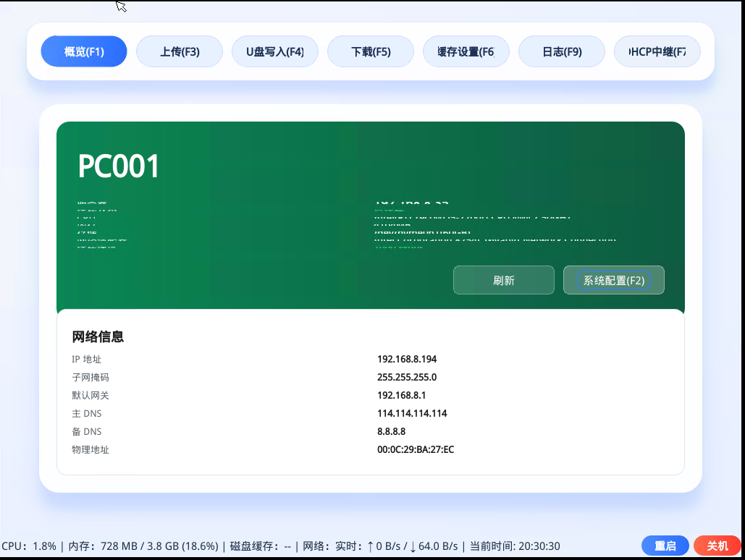The height and width of the screenshot is (560, 745).
Task: Go to the 下载(F5) tab
Action: (371, 51)
